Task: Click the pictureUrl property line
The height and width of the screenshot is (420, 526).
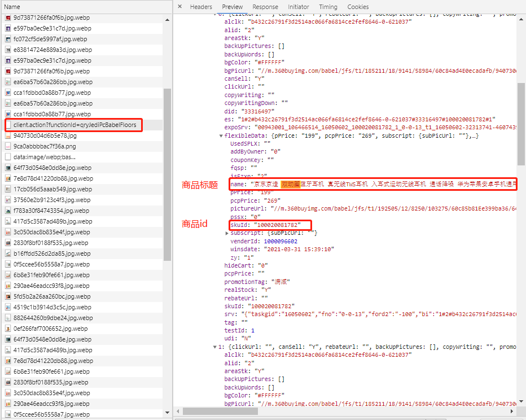Action: (x=373, y=209)
